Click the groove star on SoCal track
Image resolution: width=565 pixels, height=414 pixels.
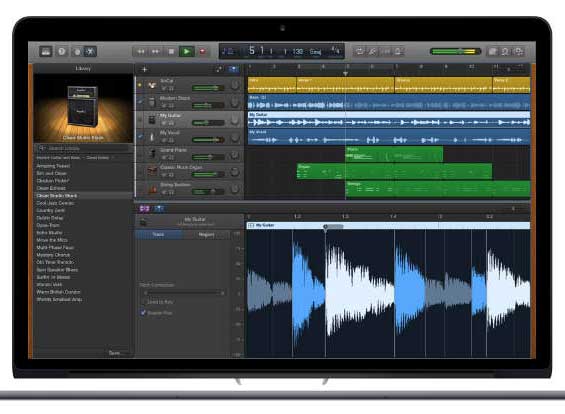[140, 85]
